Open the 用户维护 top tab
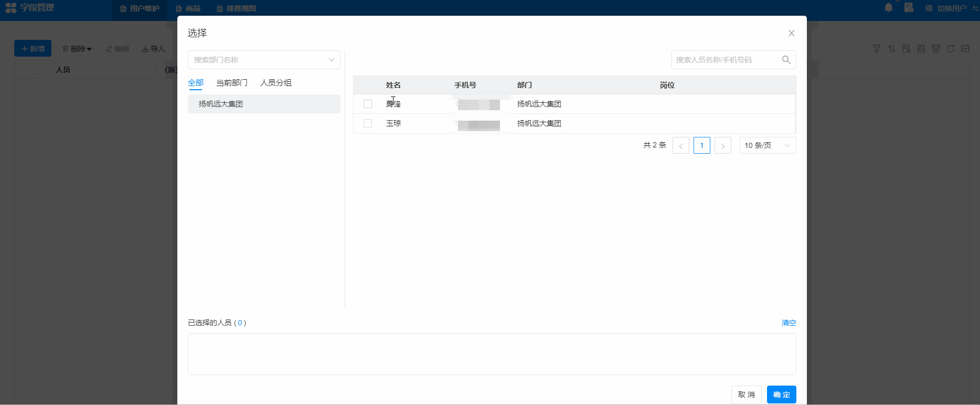This screenshot has width=980, height=405. (140, 8)
